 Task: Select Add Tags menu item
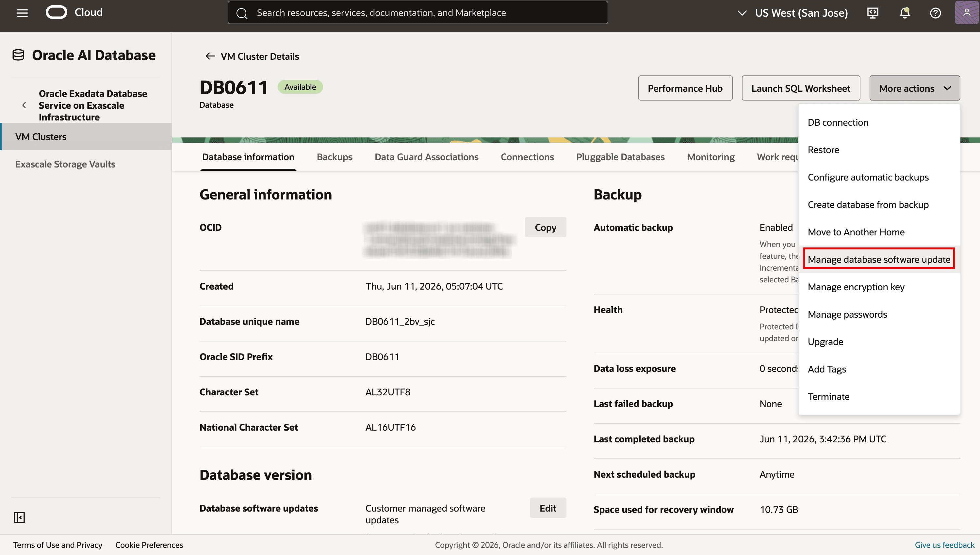pos(879,369)
